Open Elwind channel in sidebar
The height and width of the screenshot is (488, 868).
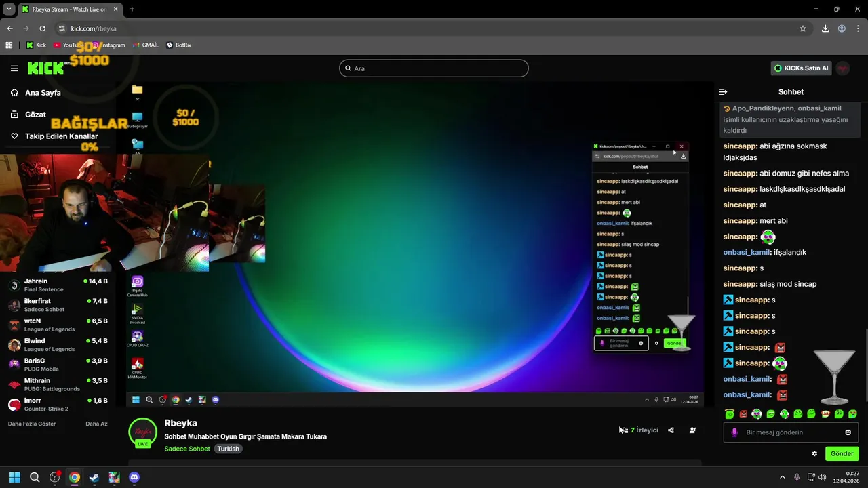coord(58,344)
